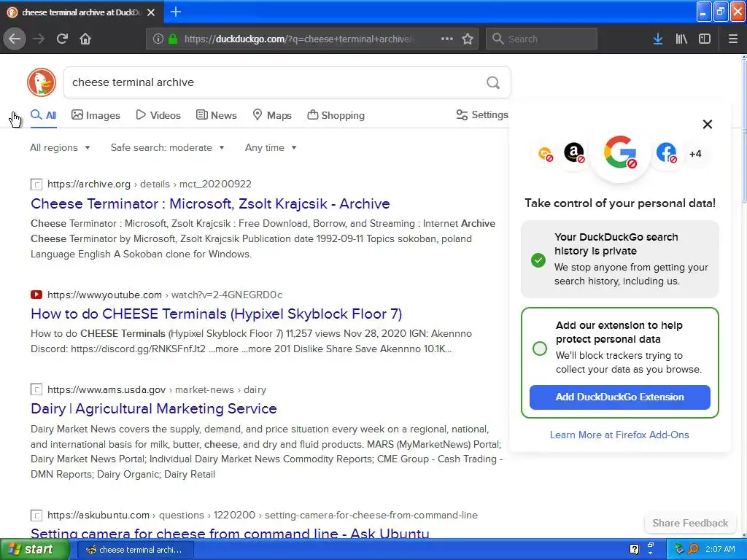
Task: Open Learn More at Firefox Add-Ons
Action: click(619, 435)
